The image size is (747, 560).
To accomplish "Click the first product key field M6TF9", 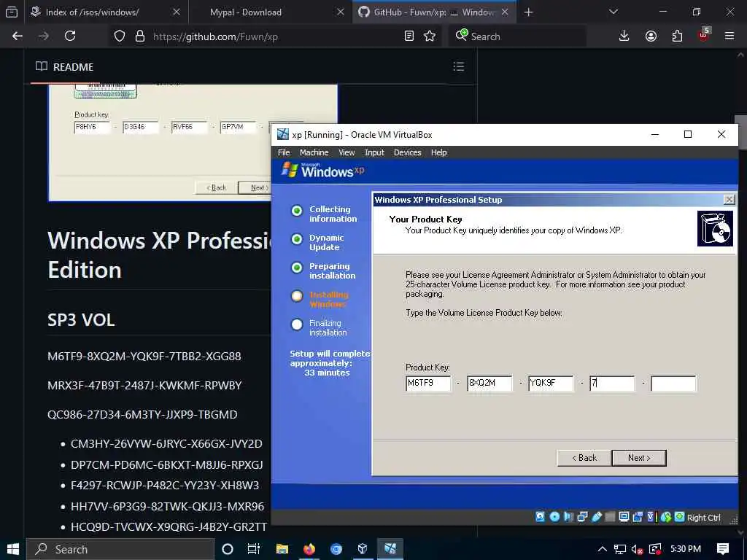I will [428, 383].
